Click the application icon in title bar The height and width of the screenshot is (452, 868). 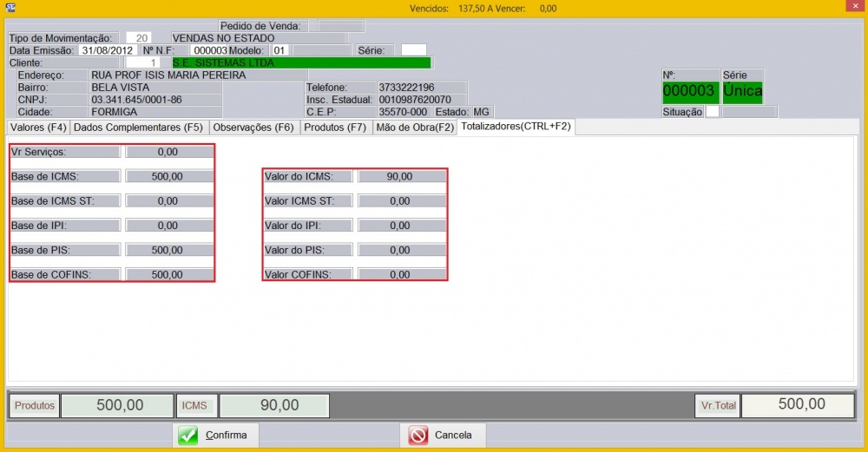[11, 8]
